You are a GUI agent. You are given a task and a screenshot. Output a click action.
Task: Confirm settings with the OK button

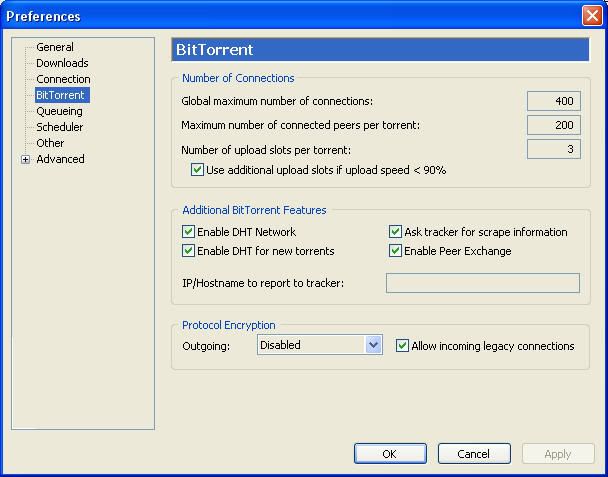click(x=390, y=454)
